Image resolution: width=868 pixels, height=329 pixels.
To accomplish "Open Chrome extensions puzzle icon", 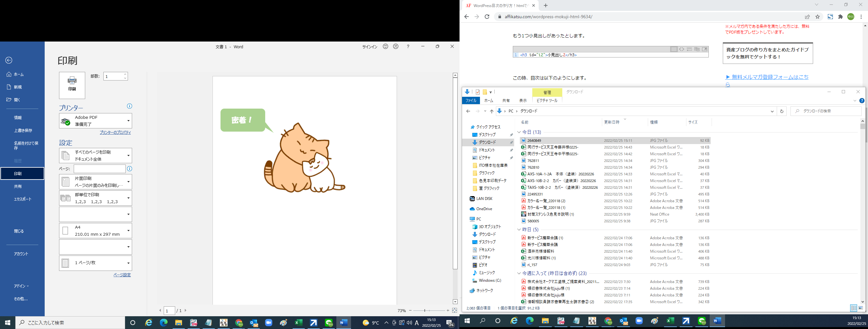I will point(840,17).
